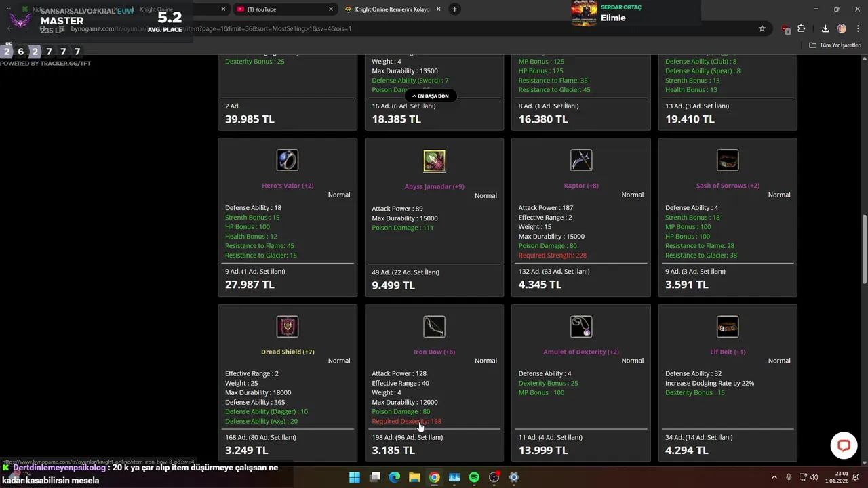
Task: Open the Hero's Valor (+2) link
Action: 288,186
